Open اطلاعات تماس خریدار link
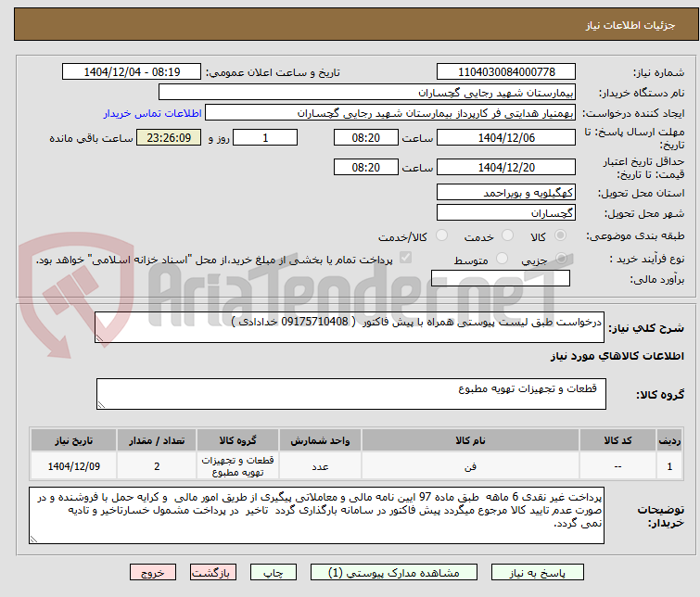The height and width of the screenshot is (597, 700). point(153,113)
